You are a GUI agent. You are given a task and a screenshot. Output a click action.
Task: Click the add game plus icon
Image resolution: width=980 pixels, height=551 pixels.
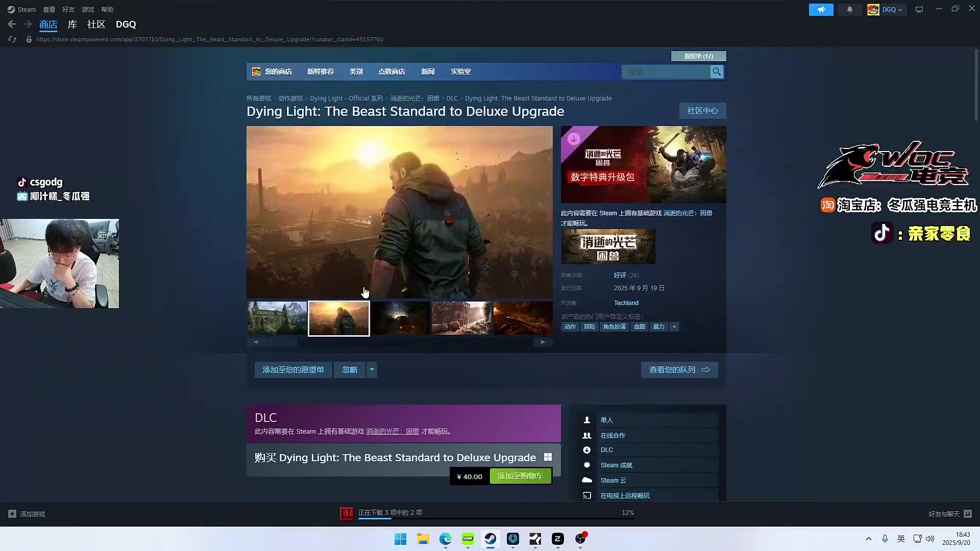pyautogui.click(x=12, y=514)
